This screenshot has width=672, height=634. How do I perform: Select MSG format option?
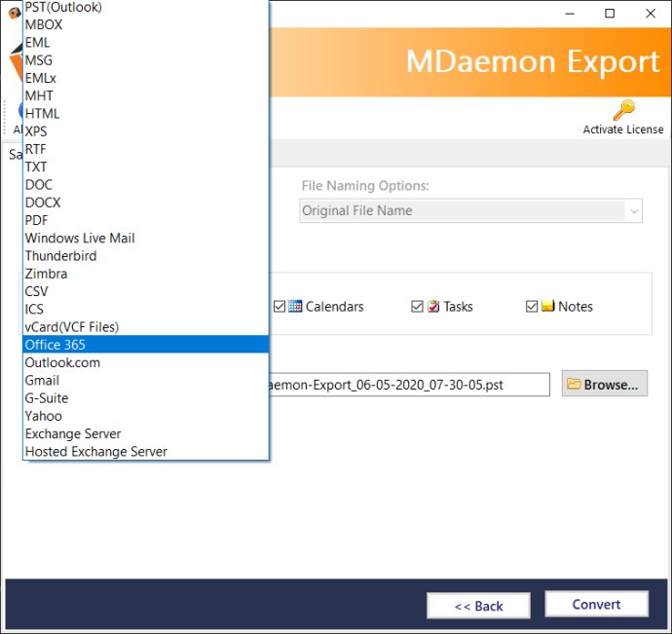point(146,60)
